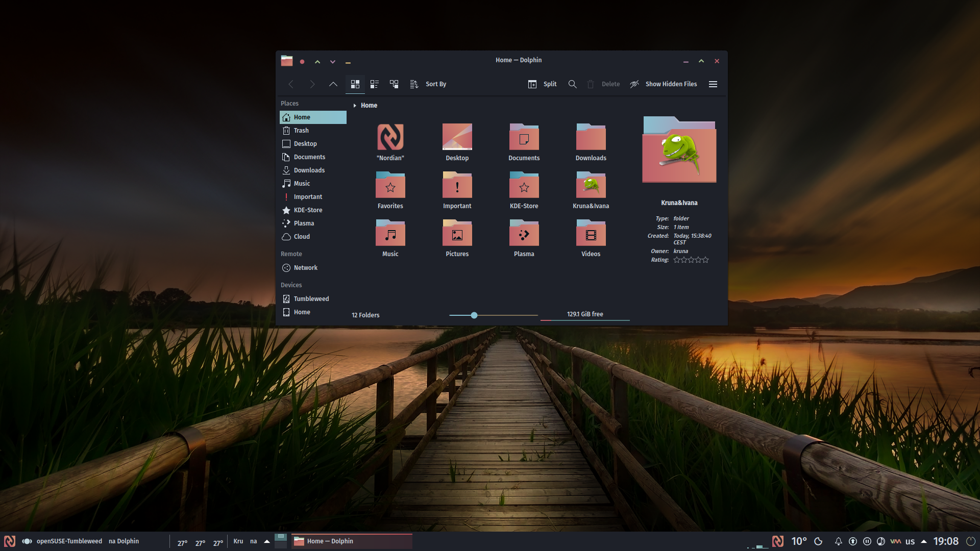Toggle Show Hidden Files
Screen dimensions: 980x551
tap(664, 84)
